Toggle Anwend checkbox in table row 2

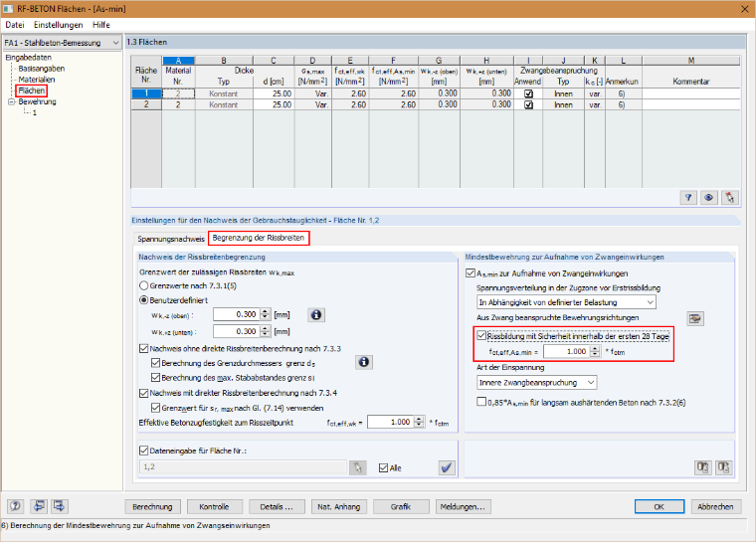coord(528,104)
